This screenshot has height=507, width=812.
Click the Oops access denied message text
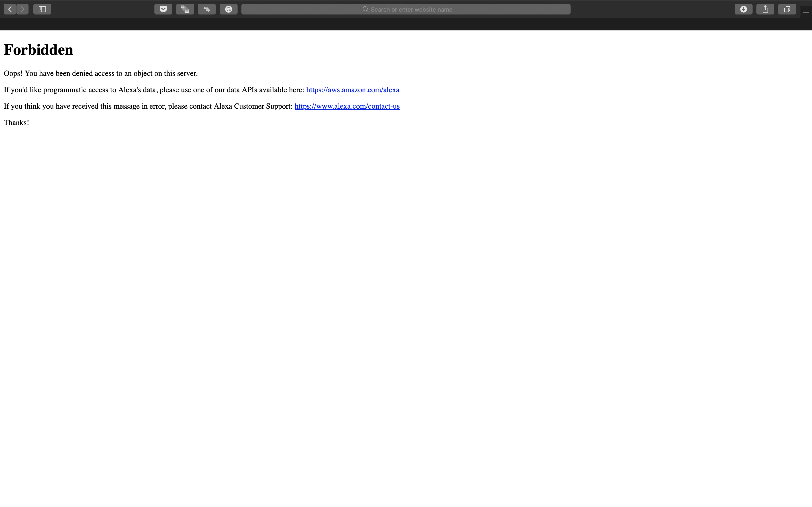point(100,73)
